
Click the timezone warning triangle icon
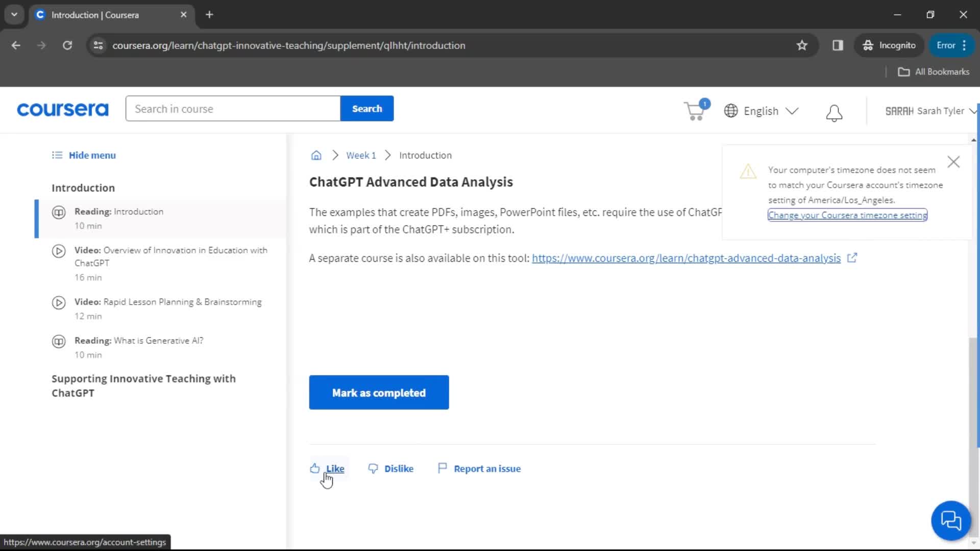coord(748,171)
